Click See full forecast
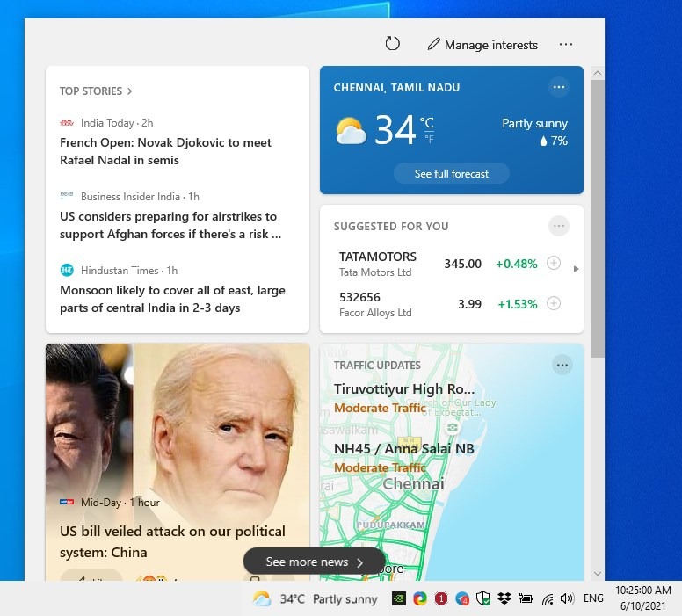Image resolution: width=682 pixels, height=616 pixels. tap(452, 174)
